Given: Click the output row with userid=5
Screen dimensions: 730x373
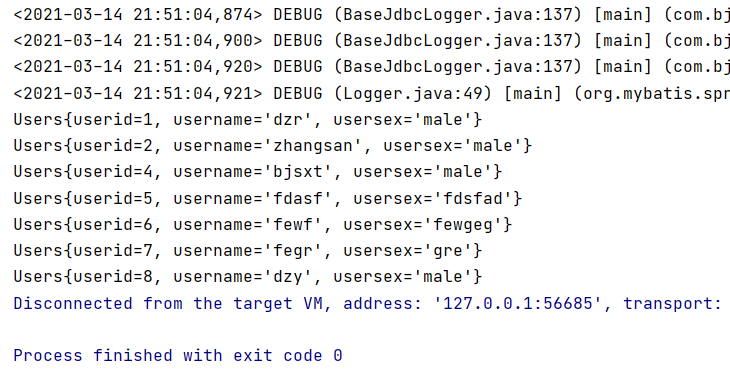Looking at the screenshot, I should click(x=268, y=199).
